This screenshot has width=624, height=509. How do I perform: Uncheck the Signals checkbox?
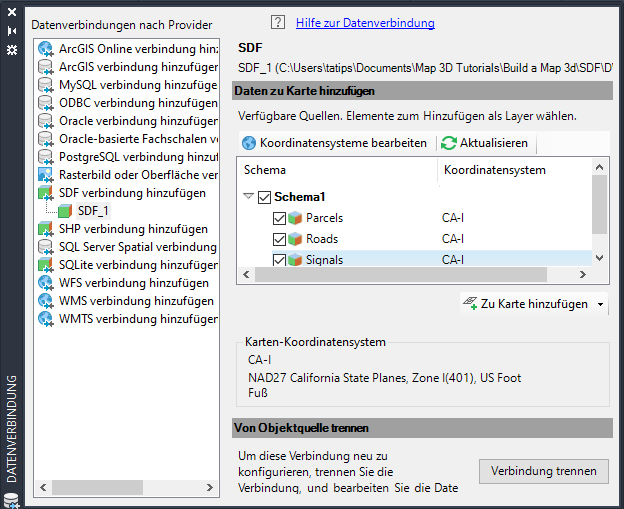pos(279,259)
